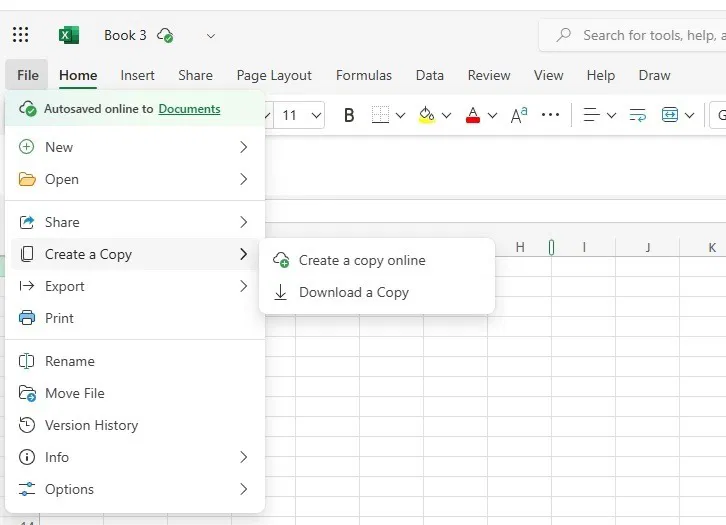Select column J header
The width and height of the screenshot is (726, 525).
point(648,248)
